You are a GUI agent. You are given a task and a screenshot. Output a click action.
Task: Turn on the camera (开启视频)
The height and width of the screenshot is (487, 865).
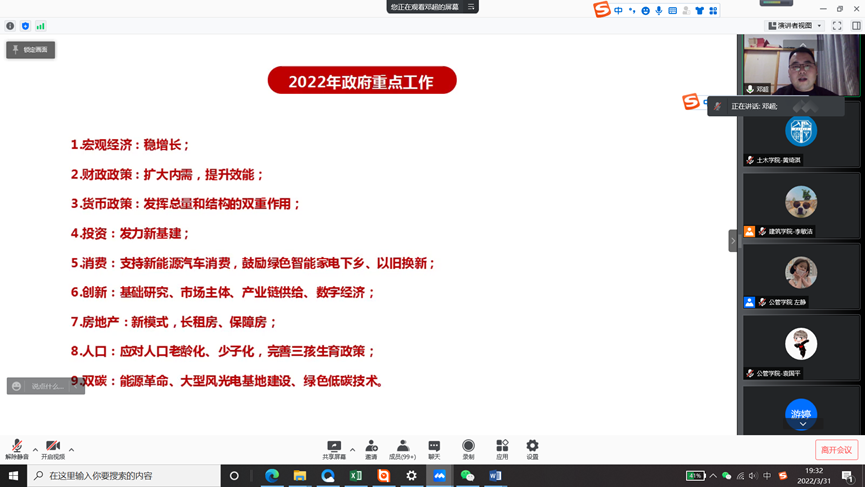53,448
